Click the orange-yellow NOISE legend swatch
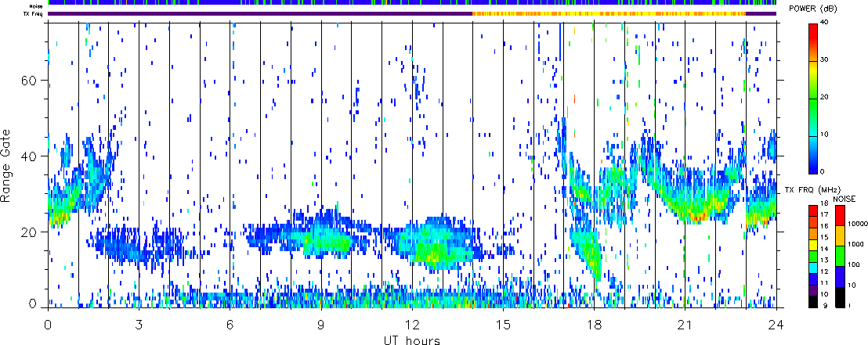This screenshot has width=868, height=345. (840, 235)
